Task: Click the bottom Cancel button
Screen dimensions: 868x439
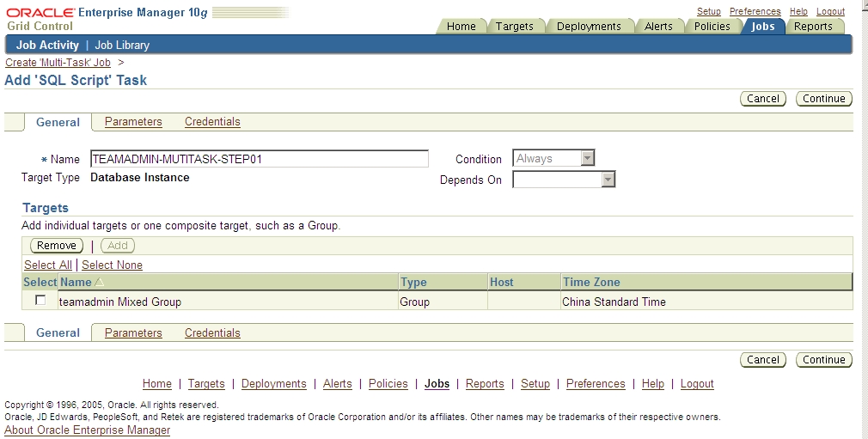Action: tap(763, 360)
